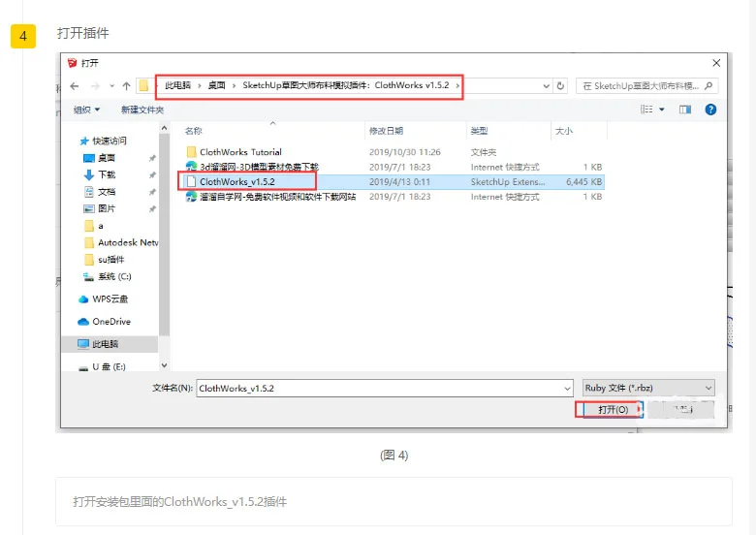Refresh the folder view

click(x=560, y=86)
